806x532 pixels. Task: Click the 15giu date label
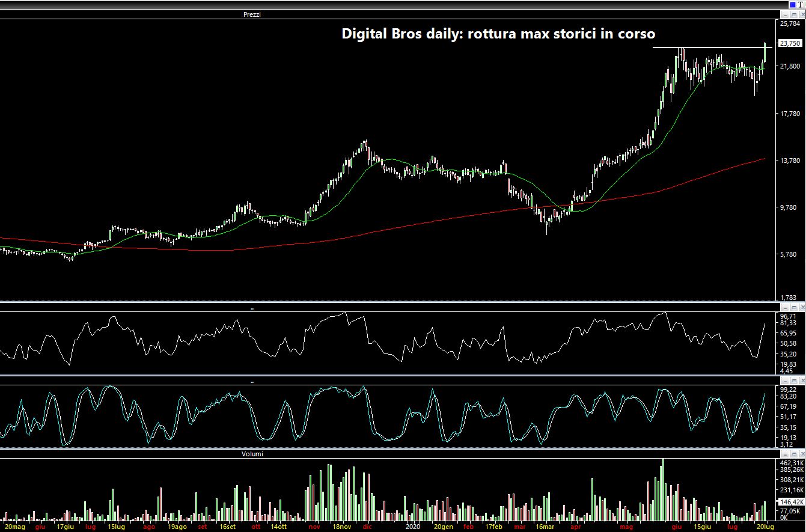[x=701, y=527]
